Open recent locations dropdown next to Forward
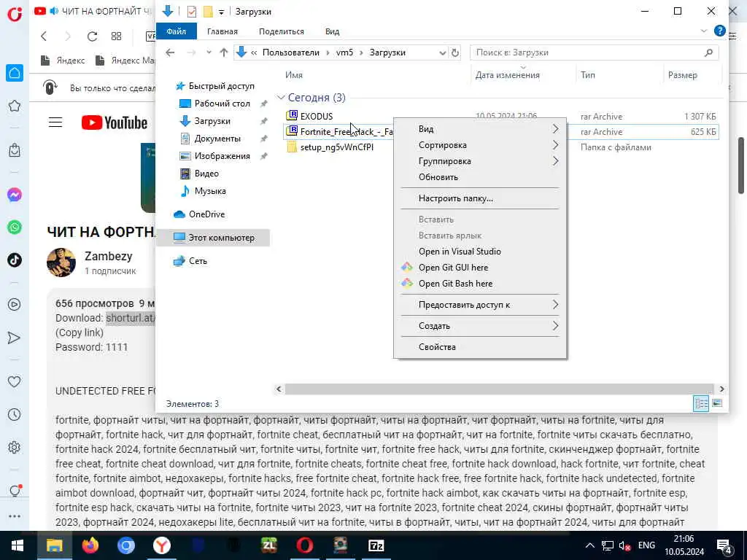 [209, 52]
